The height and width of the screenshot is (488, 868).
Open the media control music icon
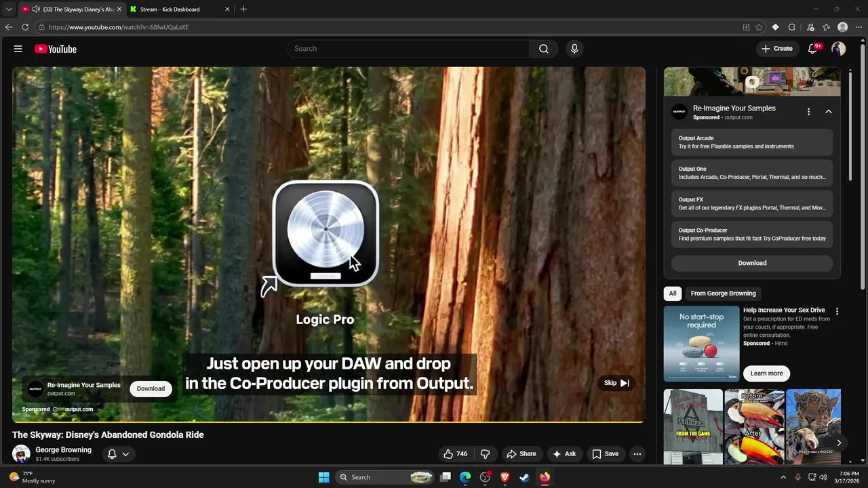click(x=810, y=27)
